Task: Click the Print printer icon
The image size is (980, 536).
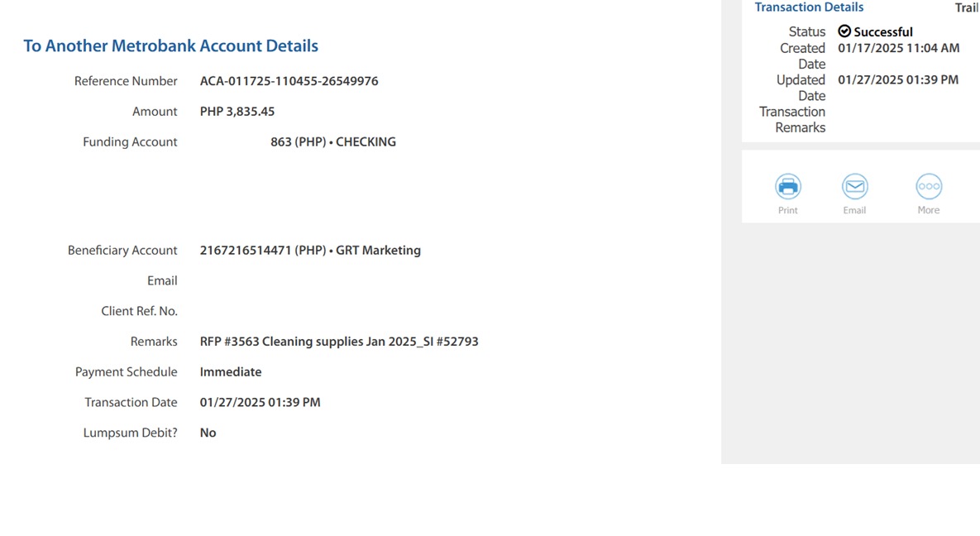Action: [787, 186]
